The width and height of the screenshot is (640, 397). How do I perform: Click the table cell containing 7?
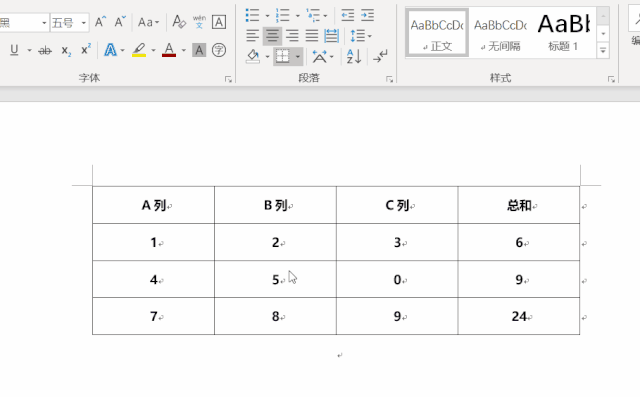pyautogui.click(x=153, y=316)
